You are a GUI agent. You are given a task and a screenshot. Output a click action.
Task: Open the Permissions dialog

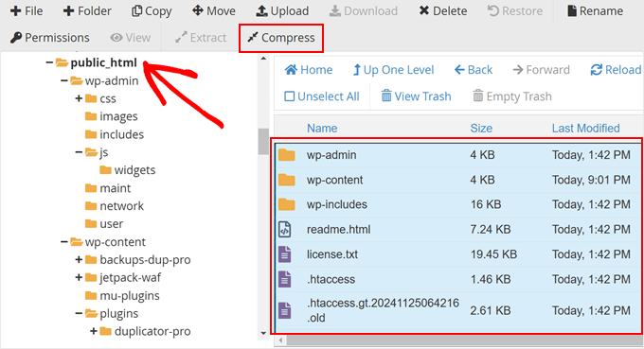click(49, 38)
